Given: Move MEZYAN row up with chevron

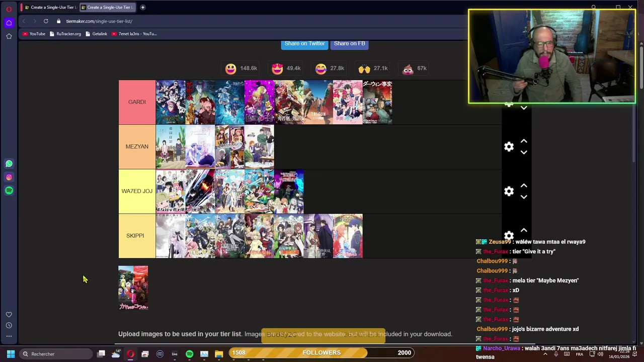Looking at the screenshot, I should point(524,141).
